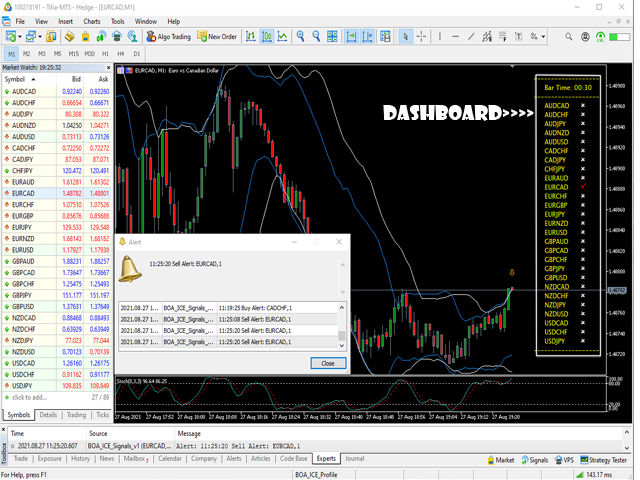Toggle the Market Watch toolbar icon
Image resolution: width=640 pixels, height=480 pixels.
tap(51, 37)
